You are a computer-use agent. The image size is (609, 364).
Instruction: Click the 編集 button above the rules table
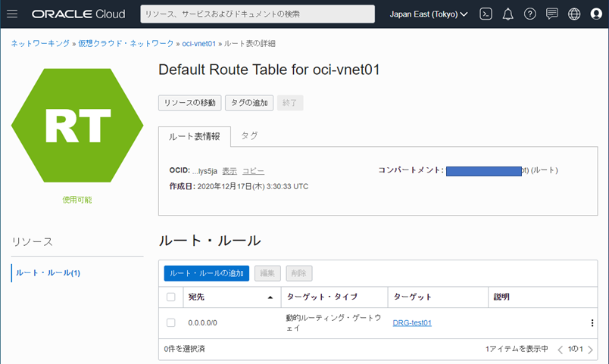[267, 273]
